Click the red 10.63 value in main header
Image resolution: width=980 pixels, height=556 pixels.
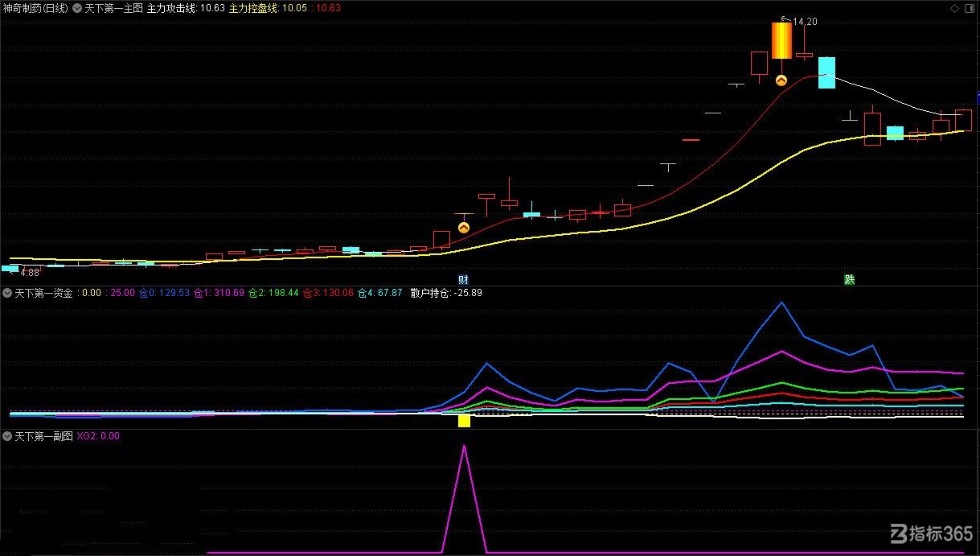pos(328,8)
